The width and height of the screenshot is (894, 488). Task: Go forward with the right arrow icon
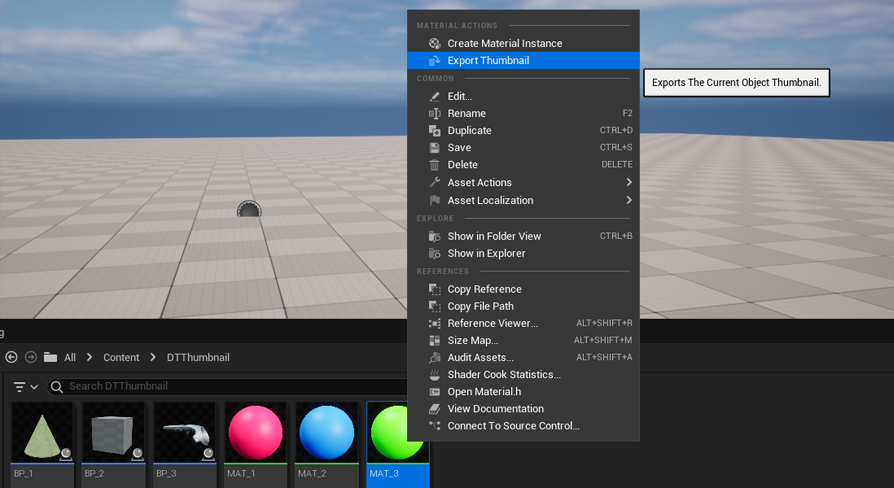pyautogui.click(x=31, y=357)
